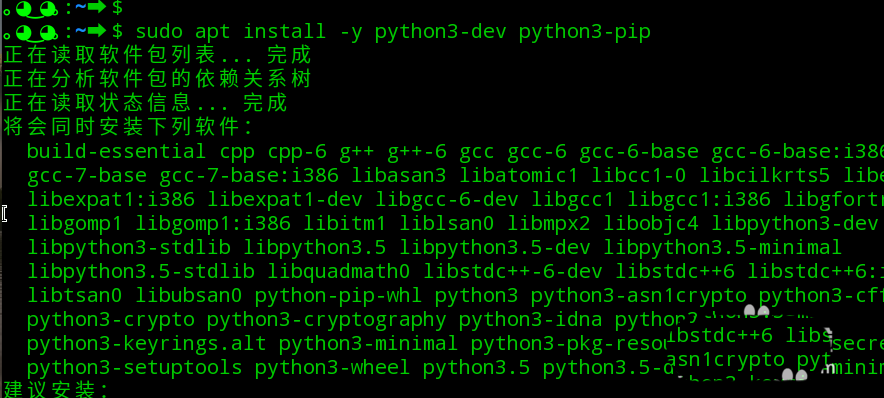This screenshot has width=884, height=398.
Task: Click the package name "libmpx2"
Action: click(548, 224)
